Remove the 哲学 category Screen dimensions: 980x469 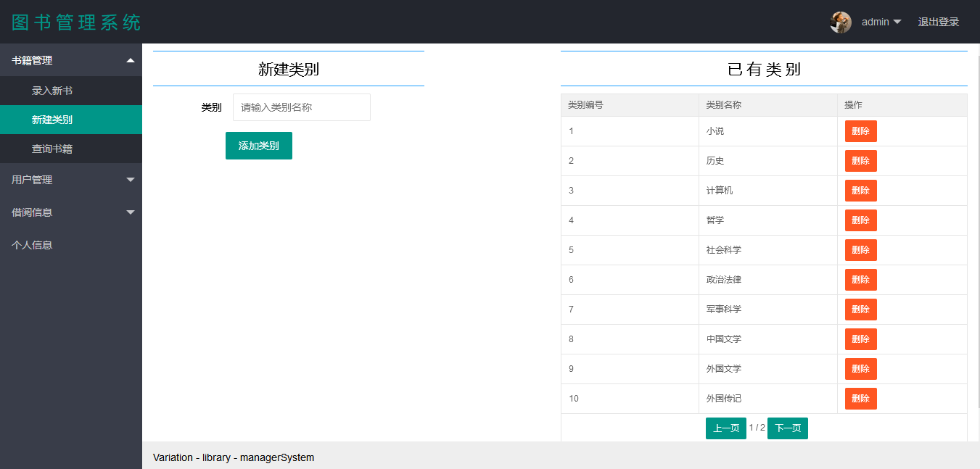pos(860,220)
